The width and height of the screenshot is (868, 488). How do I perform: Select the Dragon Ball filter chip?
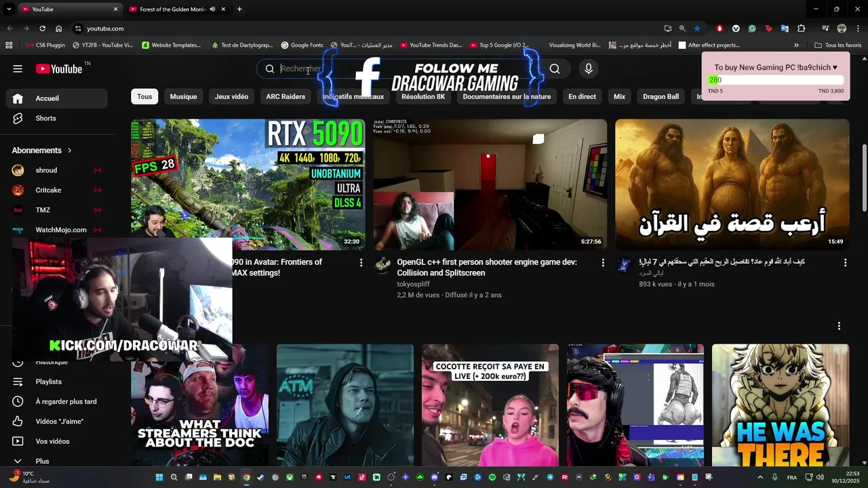tap(660, 97)
